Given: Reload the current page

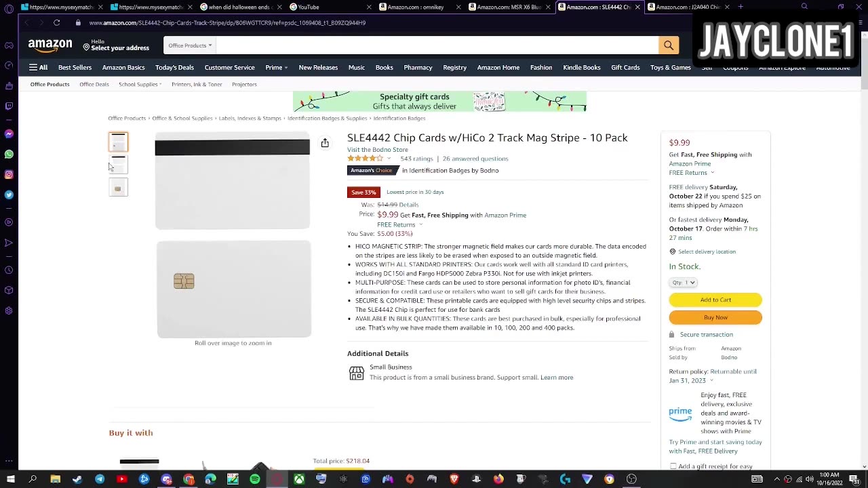Looking at the screenshot, I should pyautogui.click(x=57, y=22).
